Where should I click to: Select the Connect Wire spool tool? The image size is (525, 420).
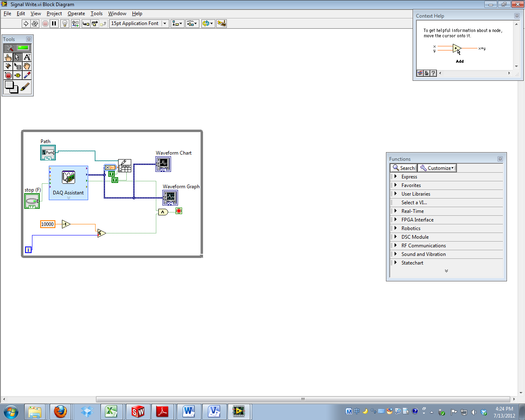click(8, 66)
